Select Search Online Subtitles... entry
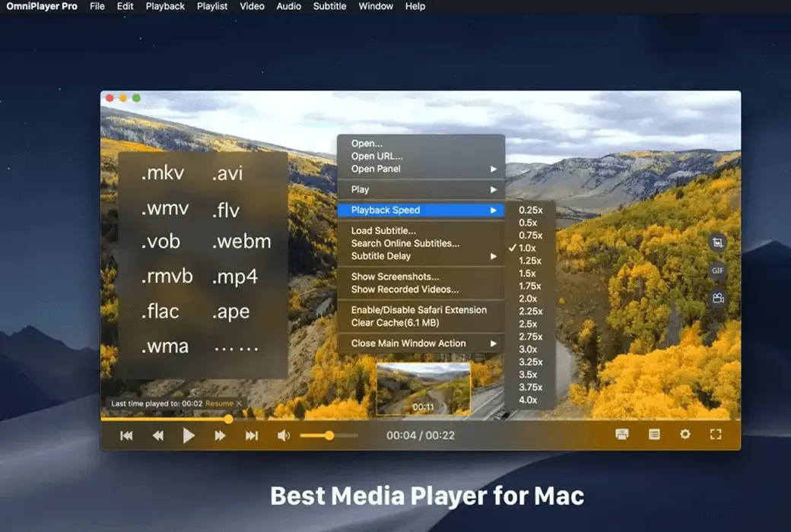The image size is (791, 532). click(x=421, y=243)
